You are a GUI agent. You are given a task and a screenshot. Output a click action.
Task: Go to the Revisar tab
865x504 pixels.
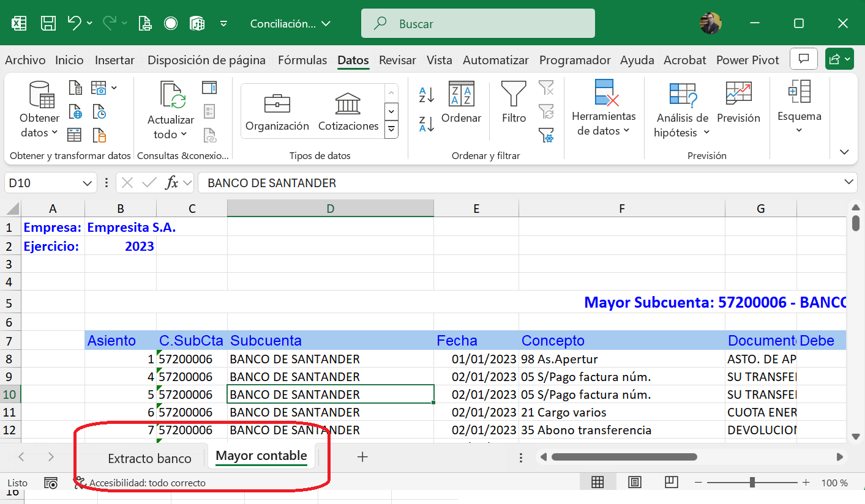(397, 60)
